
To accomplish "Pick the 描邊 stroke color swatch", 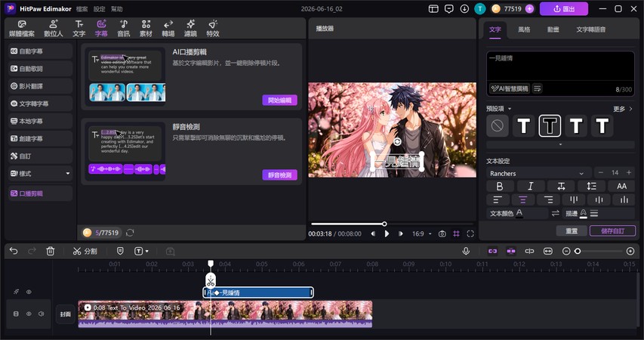I will [x=583, y=213].
